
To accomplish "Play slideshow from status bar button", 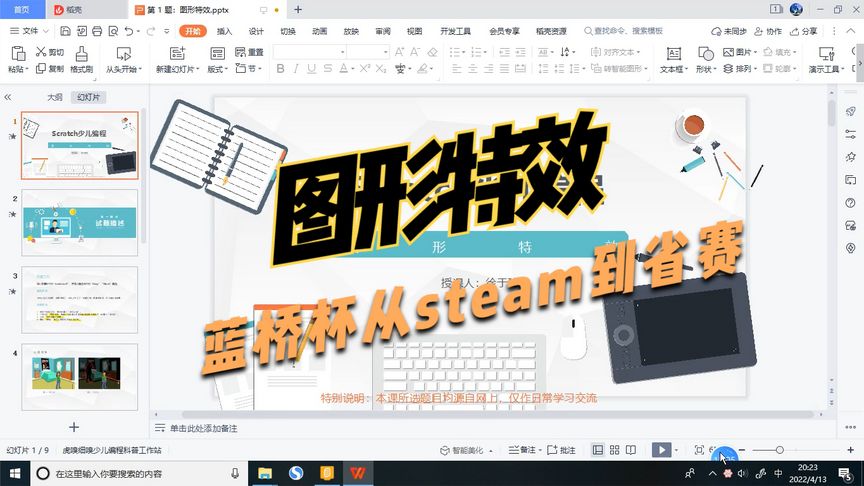I will 661,450.
